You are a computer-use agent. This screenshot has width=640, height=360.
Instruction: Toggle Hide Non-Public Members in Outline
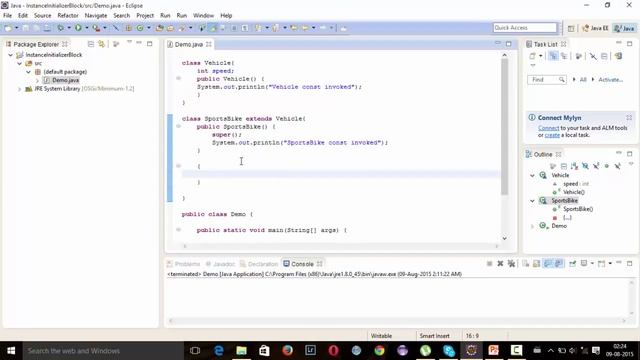pos(607,166)
